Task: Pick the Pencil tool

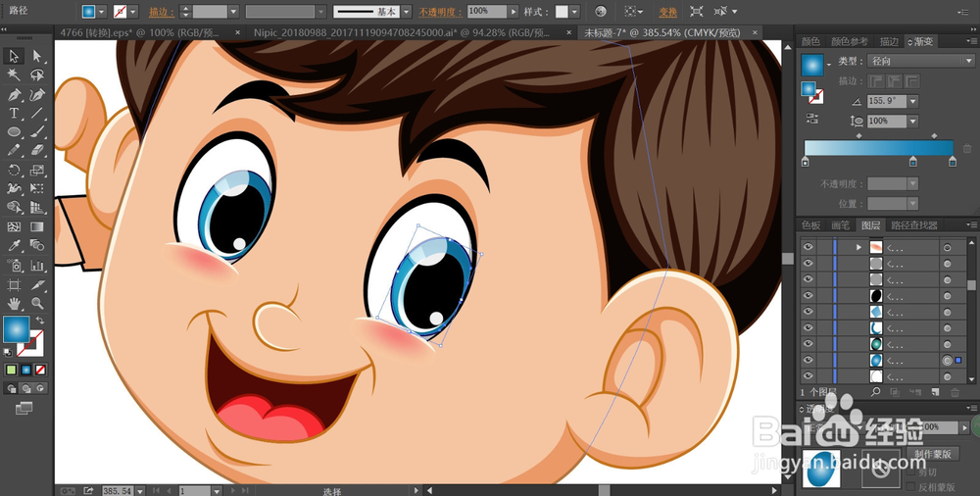Action: (x=14, y=151)
